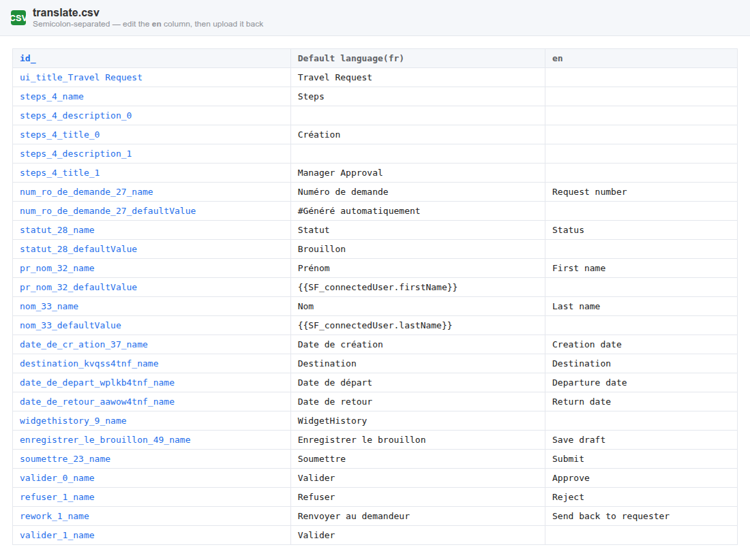The width and height of the screenshot is (750, 560).
Task: Click the English cell 'Request number'
Action: coord(641,192)
